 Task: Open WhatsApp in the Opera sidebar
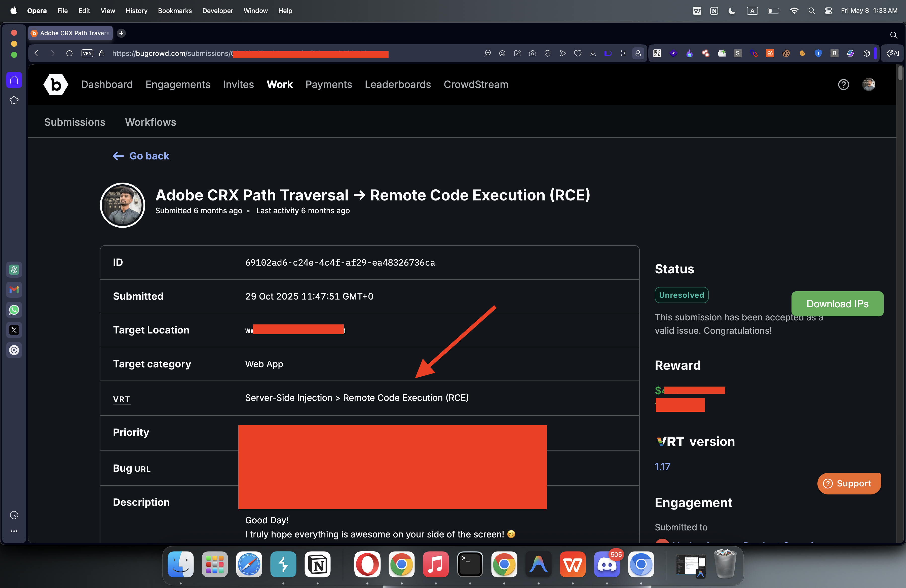click(14, 310)
